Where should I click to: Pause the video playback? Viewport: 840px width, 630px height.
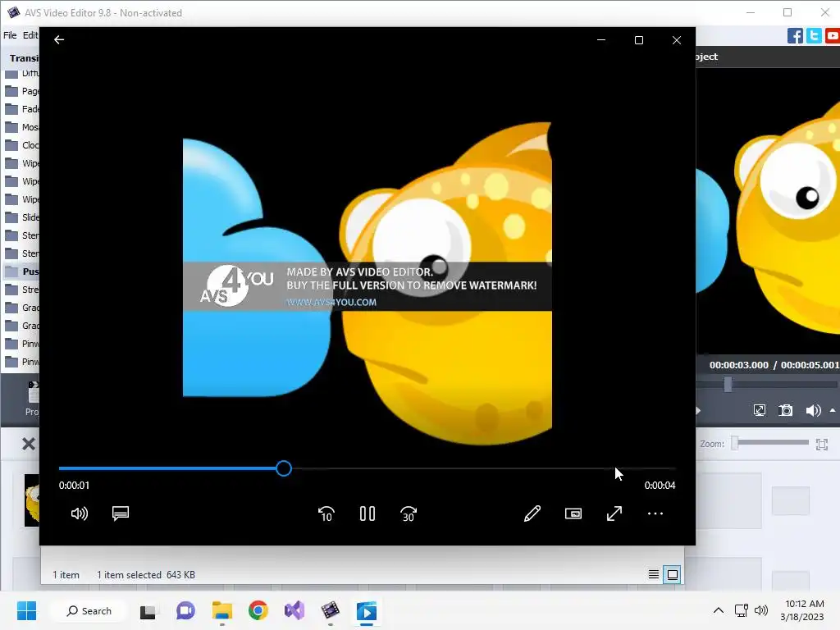pos(367,514)
